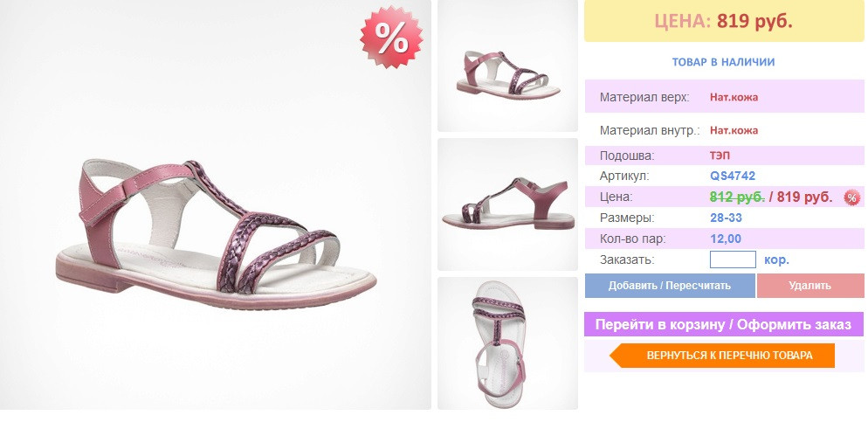Viewport: 868px width, 429px height.
Task: Click the yellow ЦЕНА: 819 руб. banner
Action: tap(724, 21)
